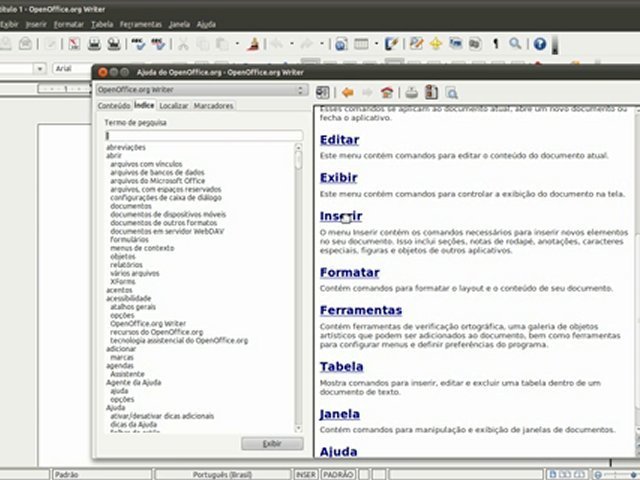Screen dimensions: 640x480
Task: Open the Formatar menu
Action: click(69, 24)
